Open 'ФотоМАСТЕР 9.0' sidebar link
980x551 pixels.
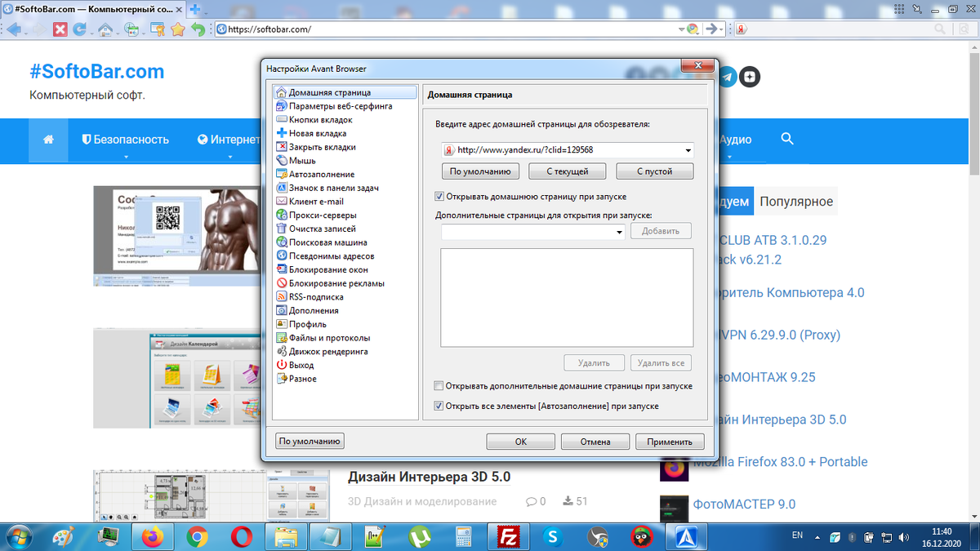click(x=744, y=504)
